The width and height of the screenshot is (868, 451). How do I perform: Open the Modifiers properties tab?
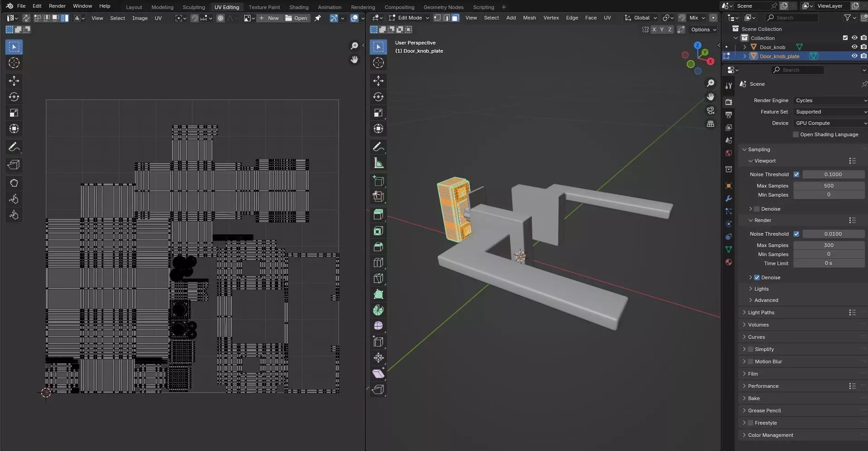(x=729, y=198)
